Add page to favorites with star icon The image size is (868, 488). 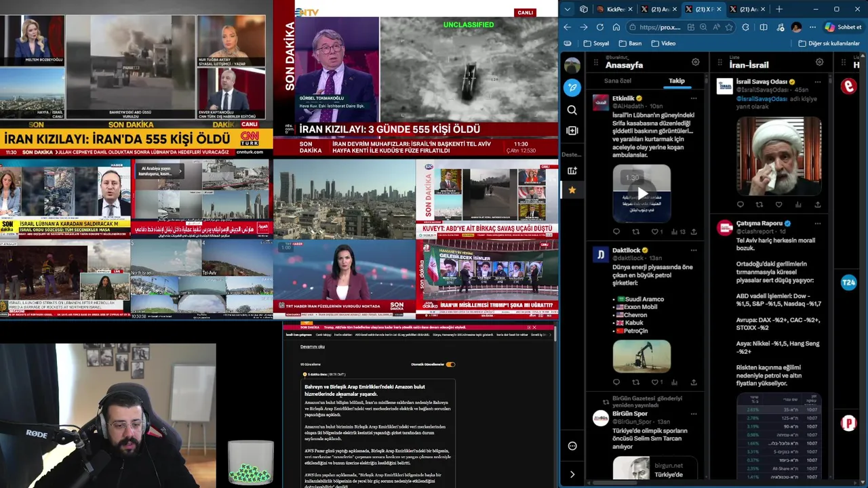[x=729, y=27]
